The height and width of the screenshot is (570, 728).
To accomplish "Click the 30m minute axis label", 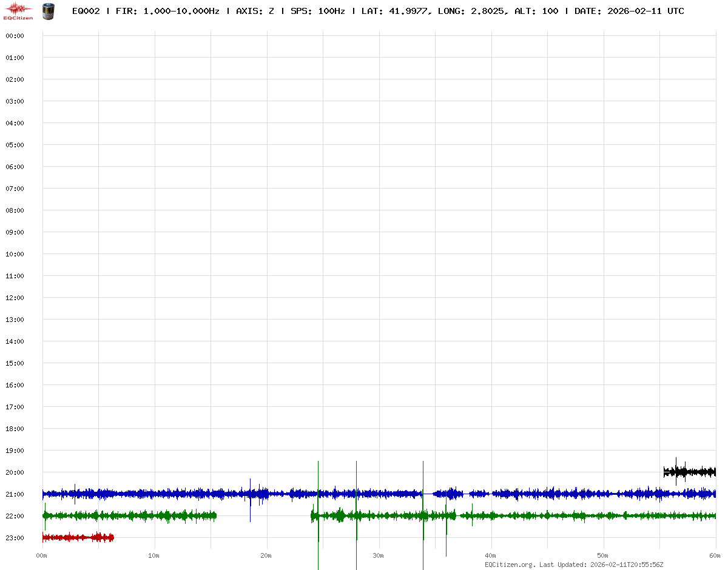I will click(x=378, y=555).
